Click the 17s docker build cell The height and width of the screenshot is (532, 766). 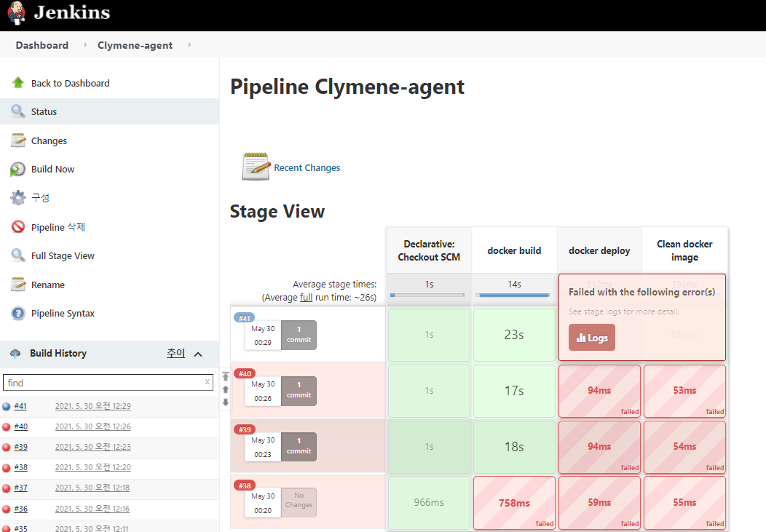[x=514, y=391]
